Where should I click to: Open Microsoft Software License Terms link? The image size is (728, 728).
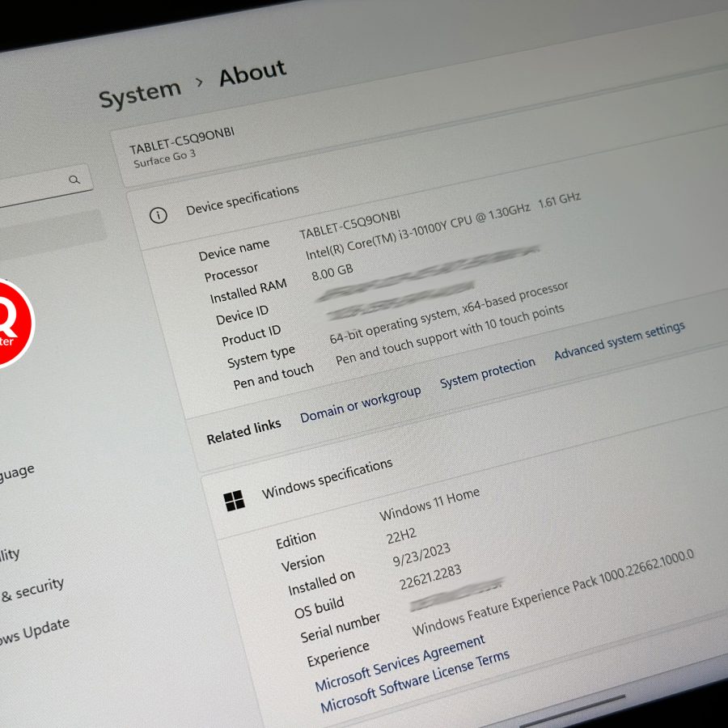pyautogui.click(x=415, y=681)
